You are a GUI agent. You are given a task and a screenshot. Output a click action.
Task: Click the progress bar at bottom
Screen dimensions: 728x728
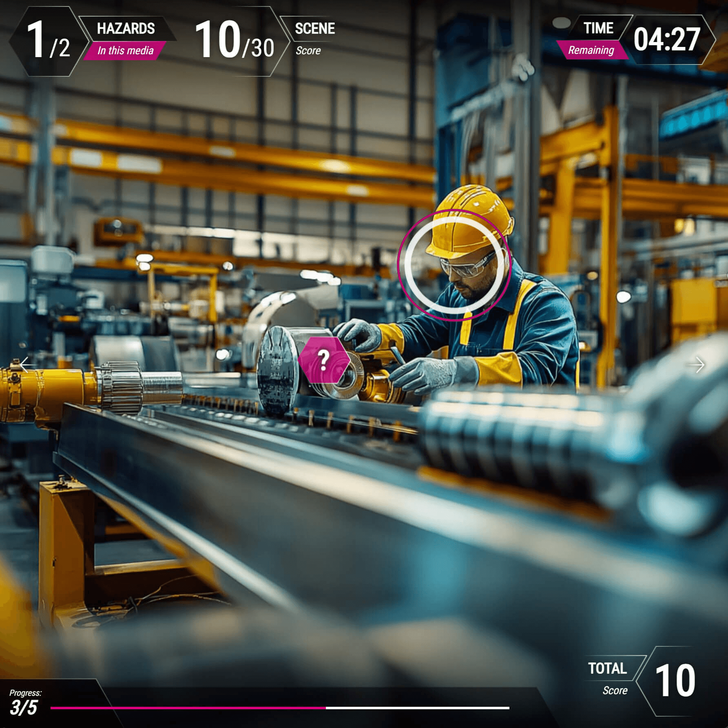point(280,708)
